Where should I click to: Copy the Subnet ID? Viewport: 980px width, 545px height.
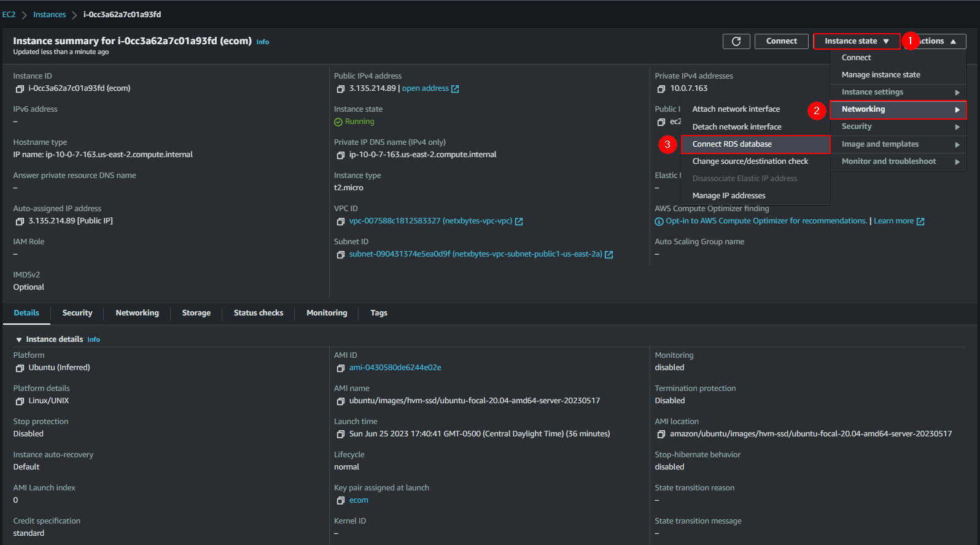pyautogui.click(x=341, y=255)
